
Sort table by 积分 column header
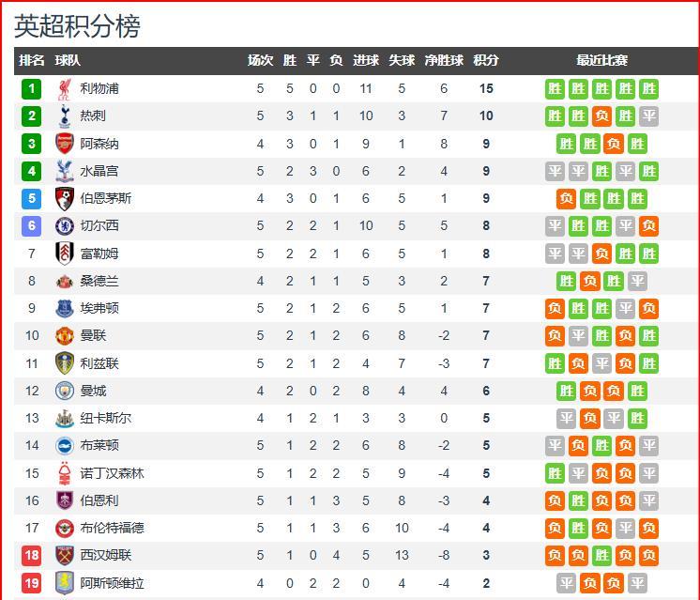pyautogui.click(x=486, y=60)
